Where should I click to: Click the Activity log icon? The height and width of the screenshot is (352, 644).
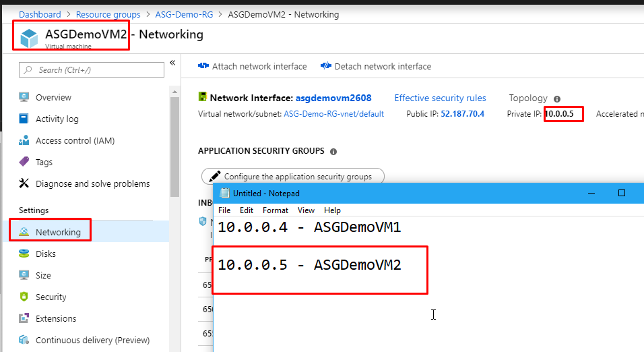(24, 119)
